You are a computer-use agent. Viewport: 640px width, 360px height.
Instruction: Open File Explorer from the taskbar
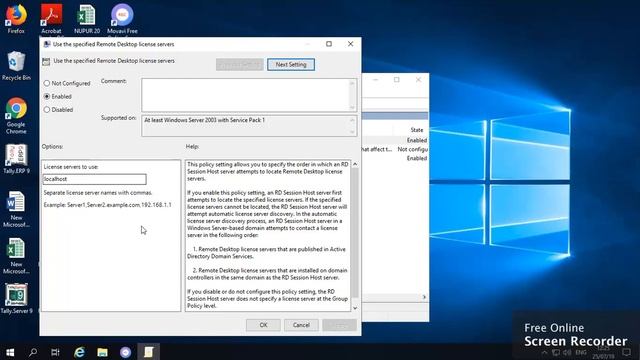[x=102, y=352]
